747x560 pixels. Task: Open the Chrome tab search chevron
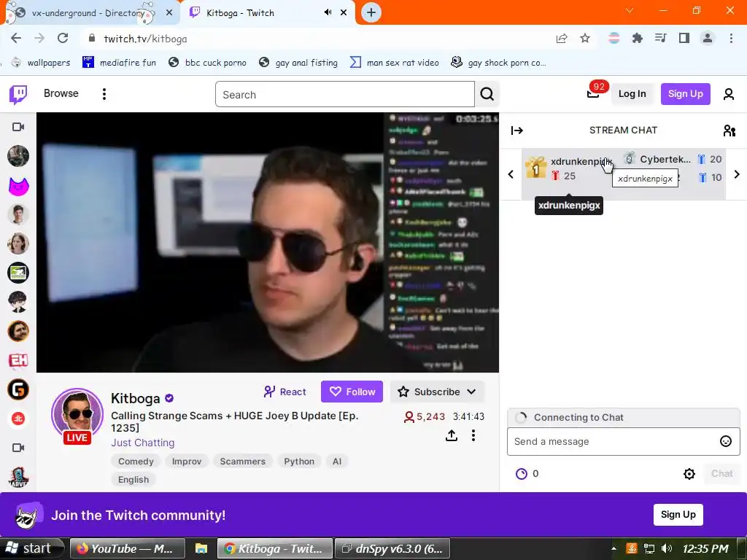(x=630, y=10)
